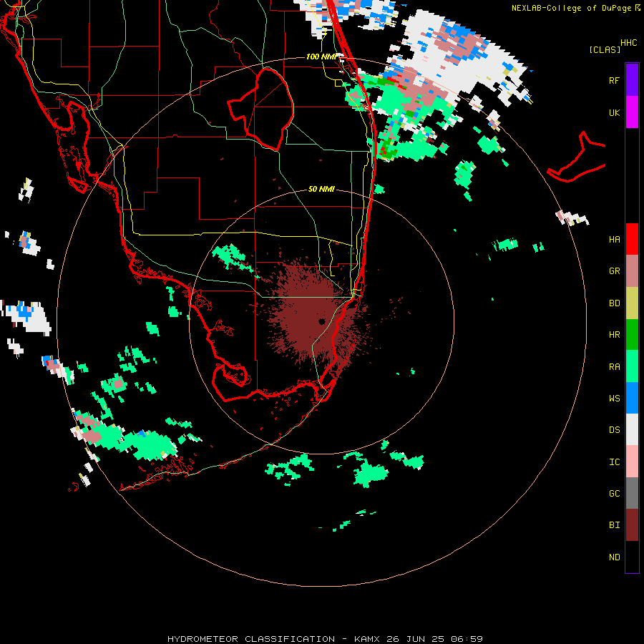This screenshot has height=644, width=644.
Task: Click the 06:59 timestamp
Action: click(467, 639)
